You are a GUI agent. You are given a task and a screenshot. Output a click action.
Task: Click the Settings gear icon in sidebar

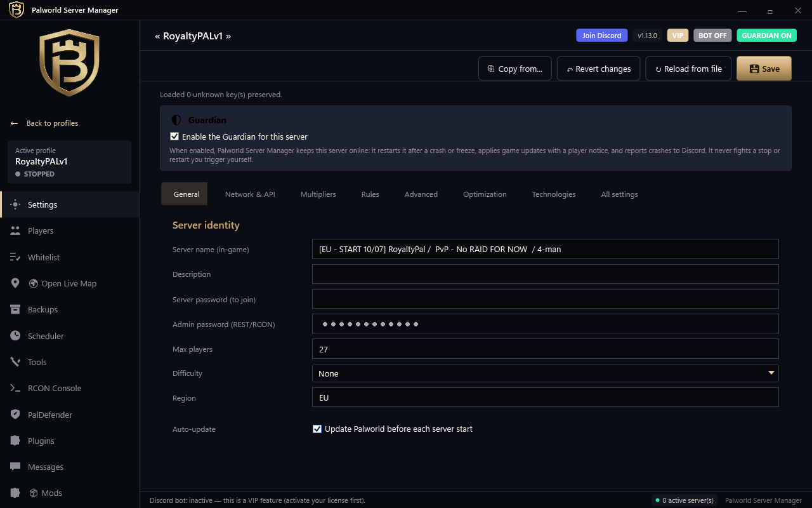(x=15, y=204)
